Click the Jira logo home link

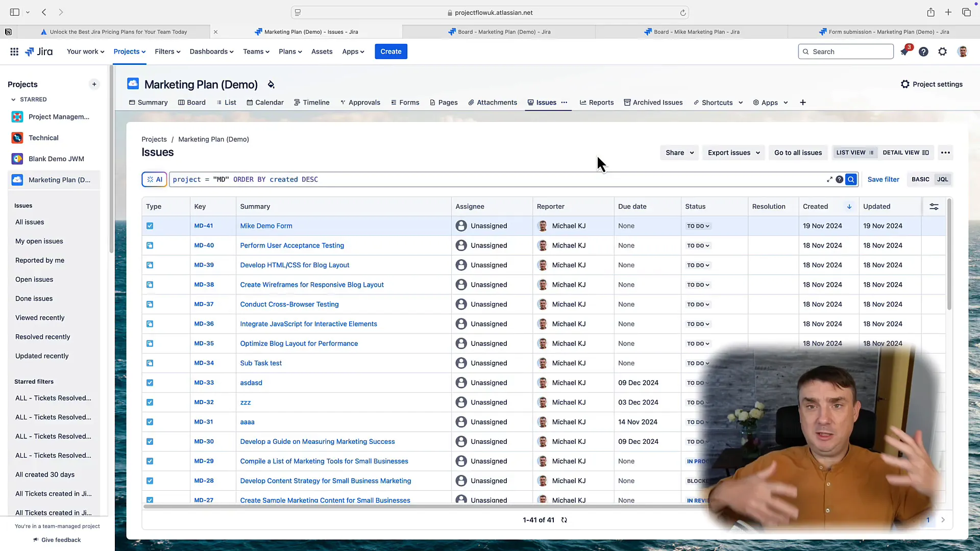tap(39, 52)
